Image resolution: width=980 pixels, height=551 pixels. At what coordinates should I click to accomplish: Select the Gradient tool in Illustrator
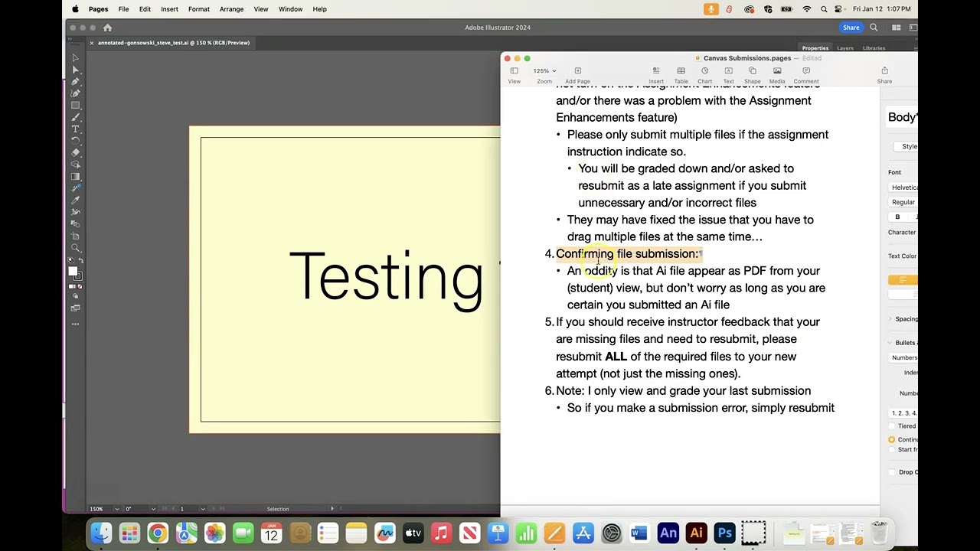click(x=75, y=176)
